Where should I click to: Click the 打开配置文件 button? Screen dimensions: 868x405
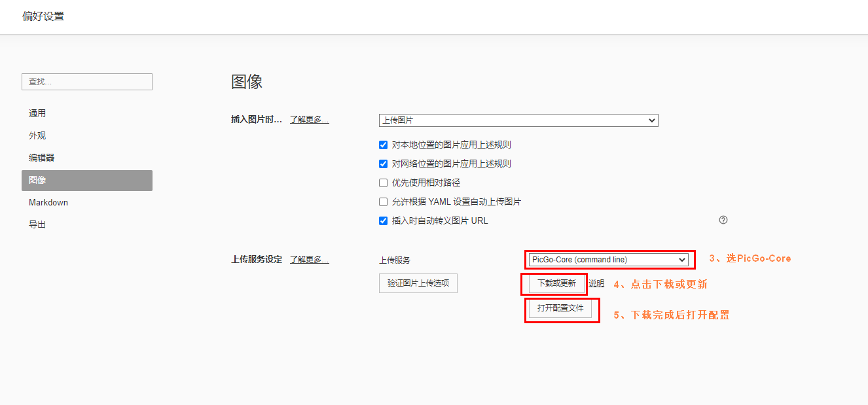(x=560, y=308)
